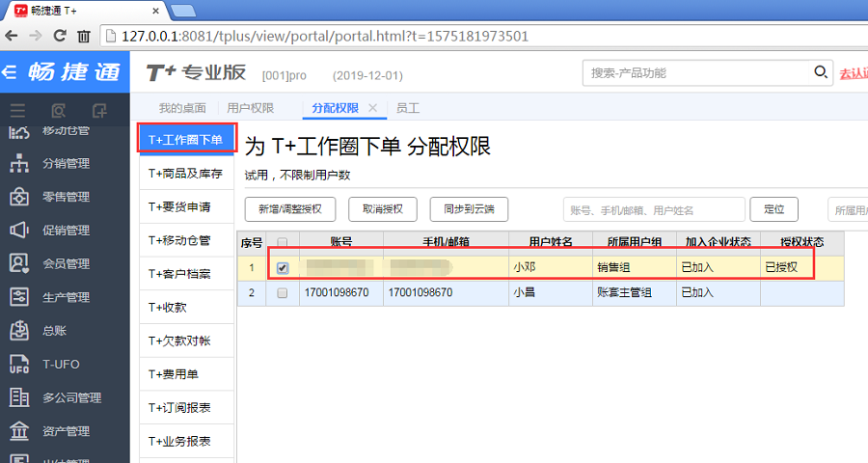Click the 授权状态 column header

coord(802,242)
